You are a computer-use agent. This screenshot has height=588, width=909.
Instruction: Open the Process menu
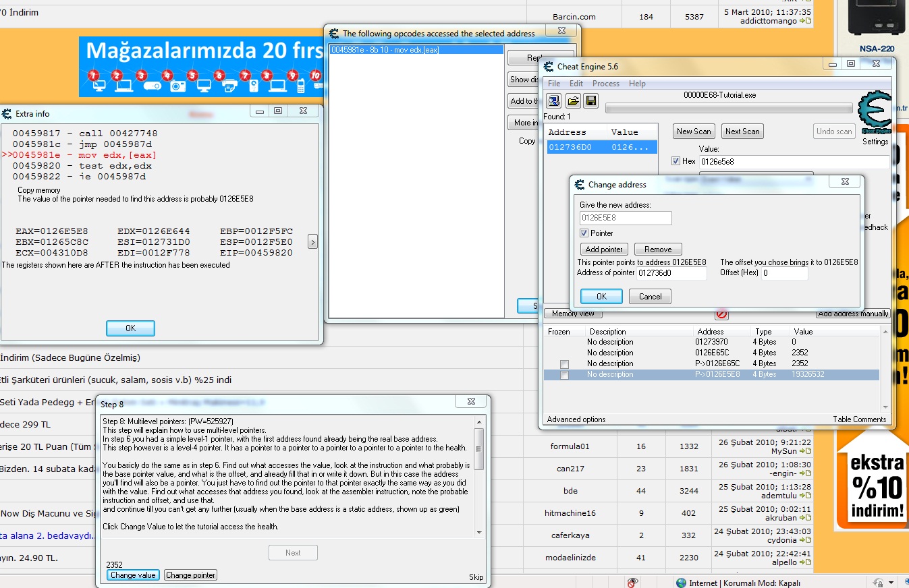point(605,84)
